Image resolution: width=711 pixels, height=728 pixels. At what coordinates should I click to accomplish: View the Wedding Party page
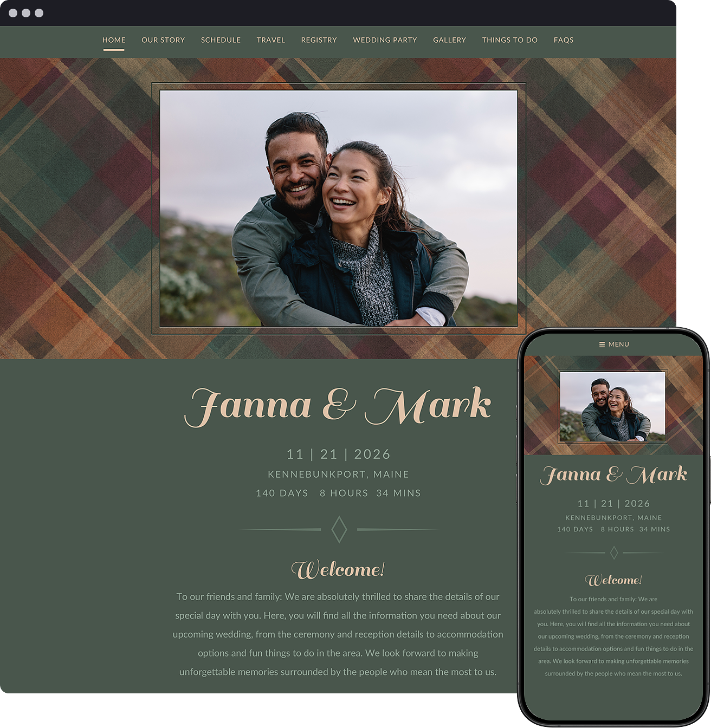point(385,40)
